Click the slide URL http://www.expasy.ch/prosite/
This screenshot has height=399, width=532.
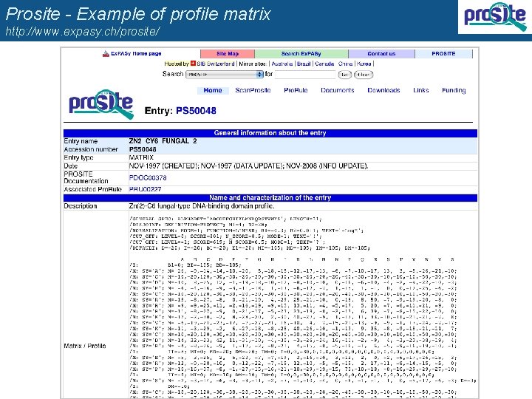[83, 32]
